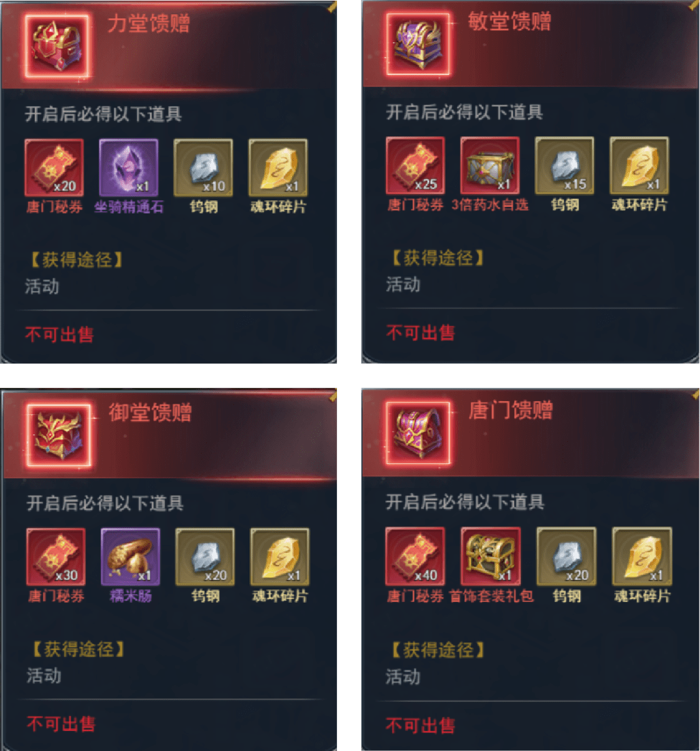The width and height of the screenshot is (700, 751).
Task: Click the 活动 source text in 唐门馈赠 panel
Action: pyautogui.click(x=403, y=676)
